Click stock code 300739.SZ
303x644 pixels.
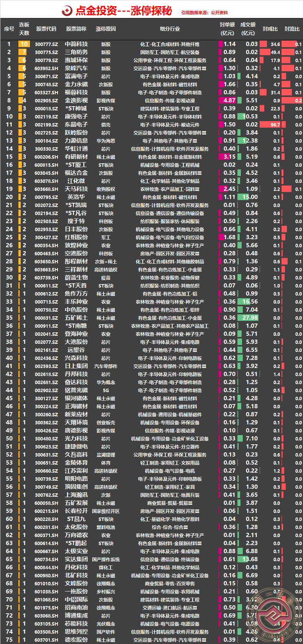click(x=46, y=479)
